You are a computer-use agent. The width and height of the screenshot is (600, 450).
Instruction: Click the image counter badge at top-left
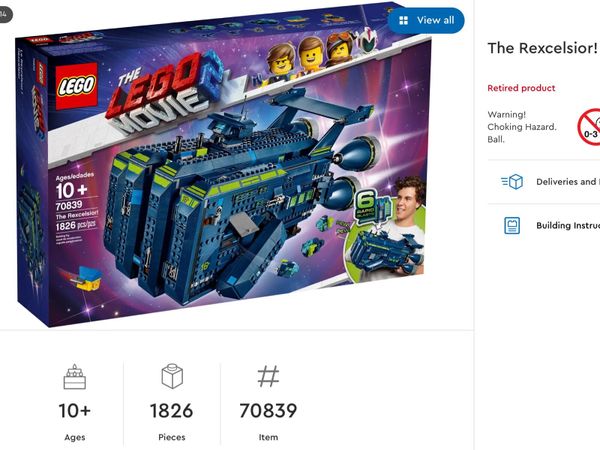coord(5,15)
